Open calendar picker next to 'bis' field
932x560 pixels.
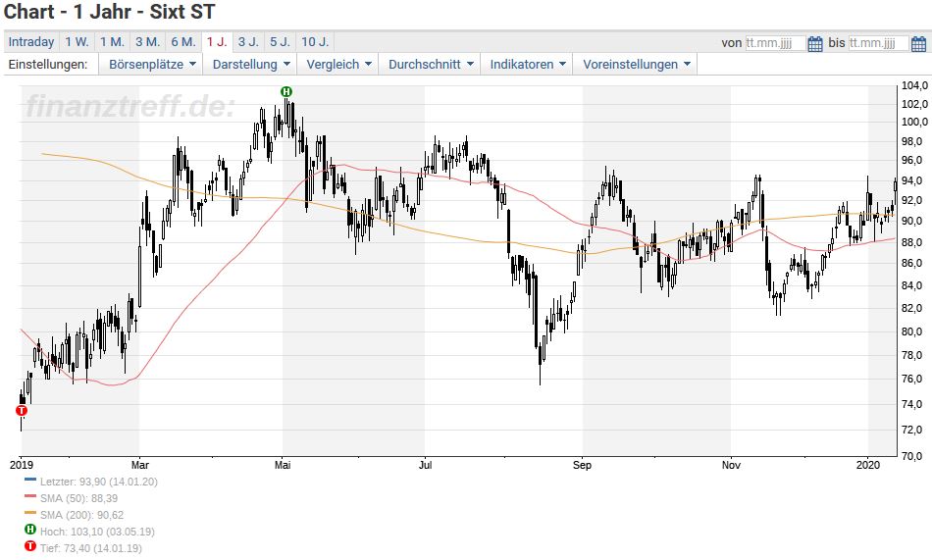click(918, 43)
